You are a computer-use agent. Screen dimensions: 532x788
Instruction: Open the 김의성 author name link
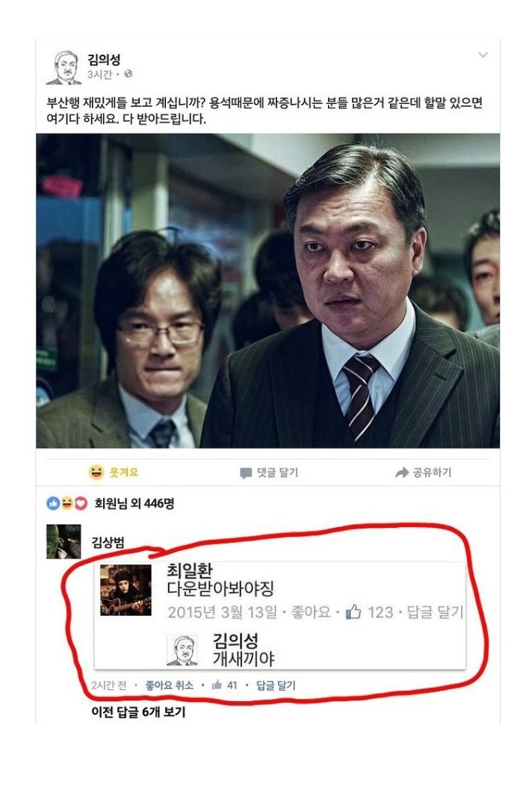[104, 60]
